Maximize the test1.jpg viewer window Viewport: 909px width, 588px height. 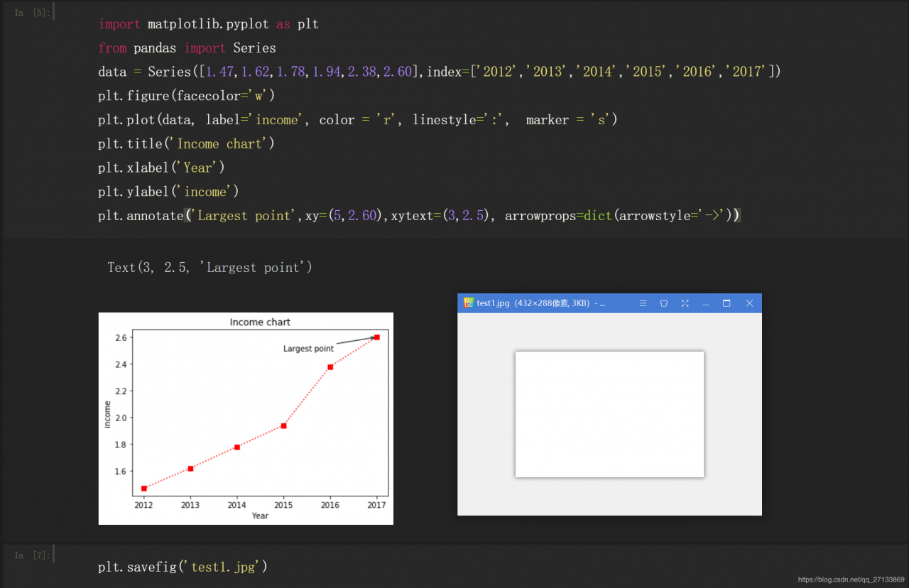pyautogui.click(x=726, y=303)
